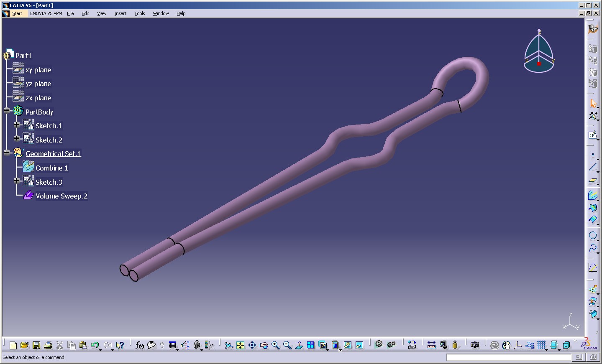
Task: Open the Formula f(x) editor
Action: [140, 345]
